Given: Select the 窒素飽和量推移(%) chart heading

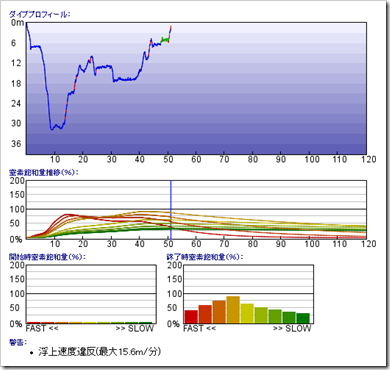Looking at the screenshot, I should pos(43,172).
